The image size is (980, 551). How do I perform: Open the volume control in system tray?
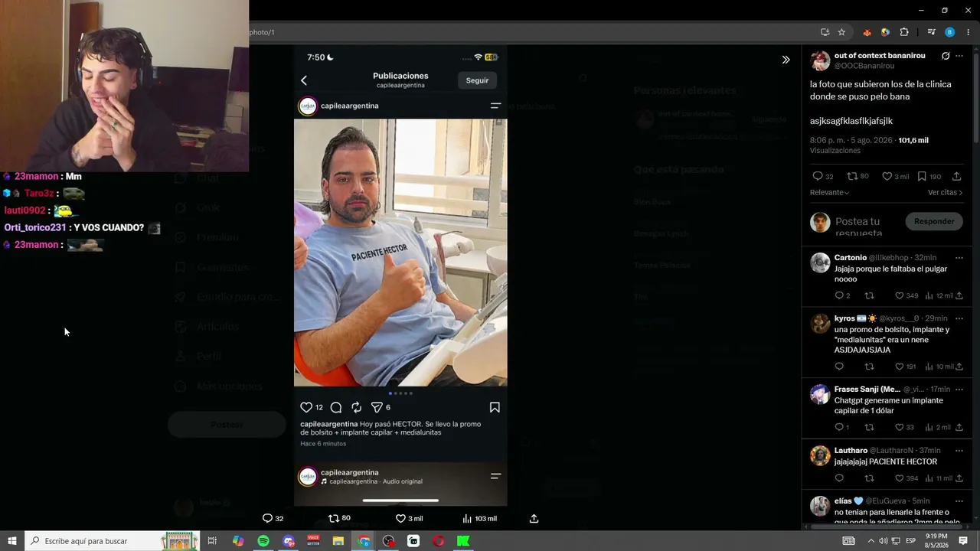(883, 541)
